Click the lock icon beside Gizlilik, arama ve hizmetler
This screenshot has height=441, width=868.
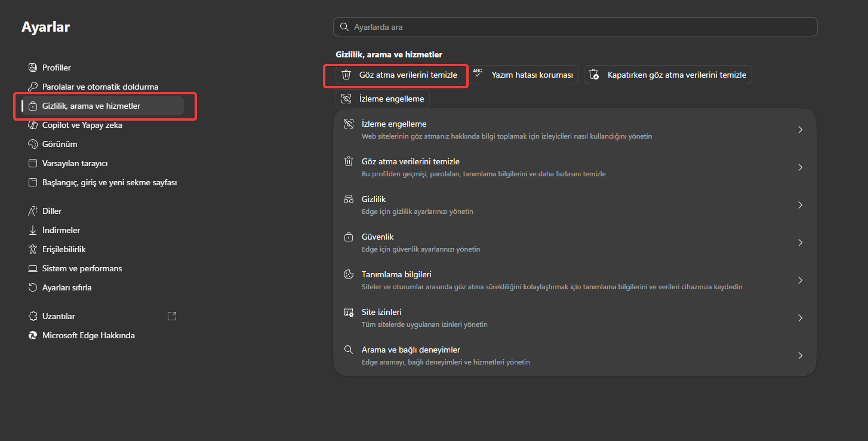pos(33,106)
